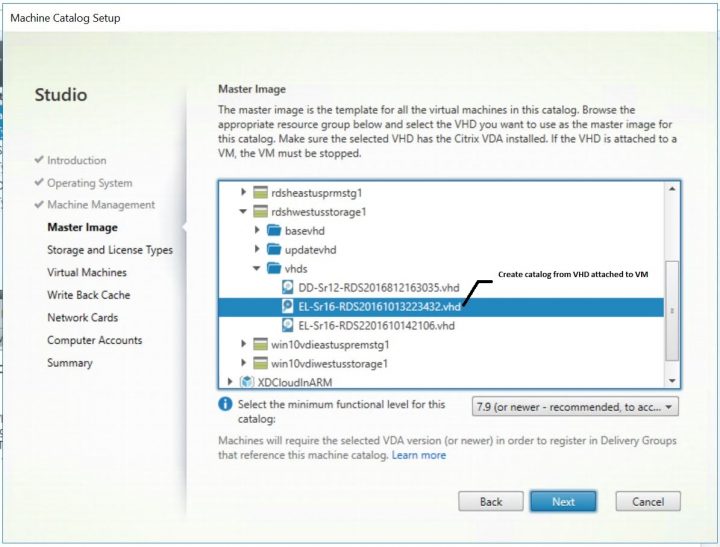
Task: Go to the Storage and License Types step
Action: pos(110,250)
